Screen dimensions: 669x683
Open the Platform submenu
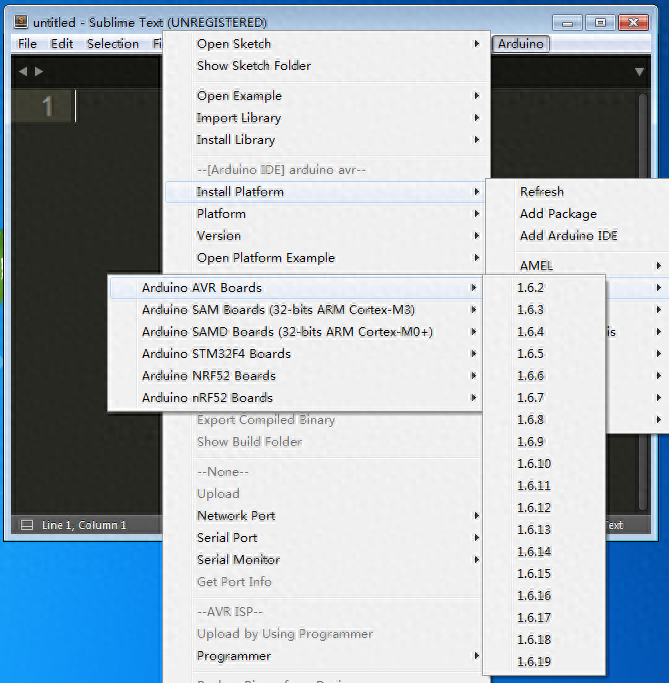click(x=325, y=213)
